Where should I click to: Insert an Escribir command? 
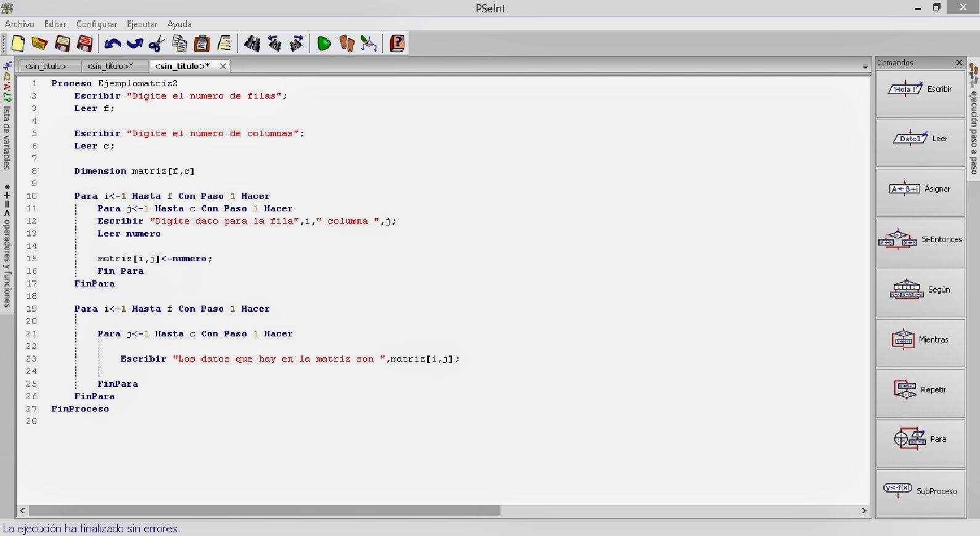pos(920,93)
